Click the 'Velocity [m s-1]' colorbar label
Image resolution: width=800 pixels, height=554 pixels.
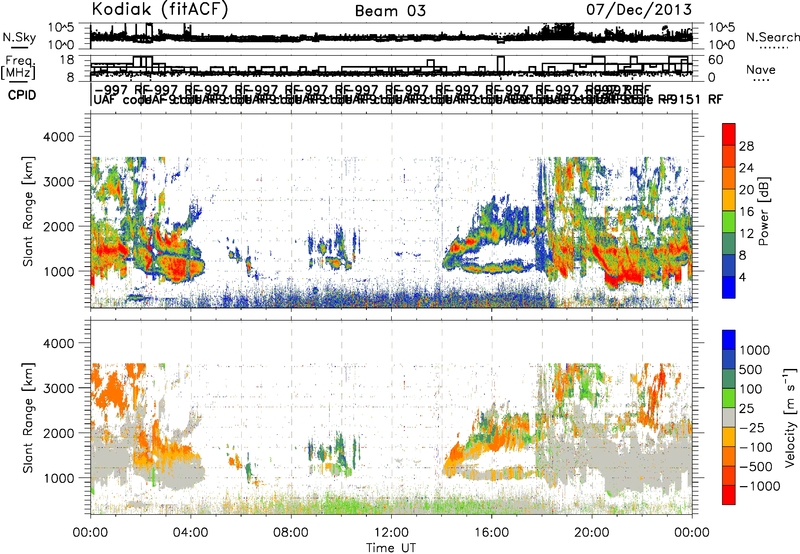pyautogui.click(x=790, y=417)
